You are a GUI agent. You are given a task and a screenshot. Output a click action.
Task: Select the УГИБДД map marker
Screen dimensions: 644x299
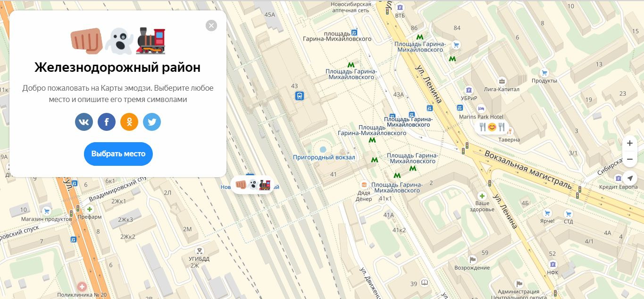pyautogui.click(x=200, y=251)
